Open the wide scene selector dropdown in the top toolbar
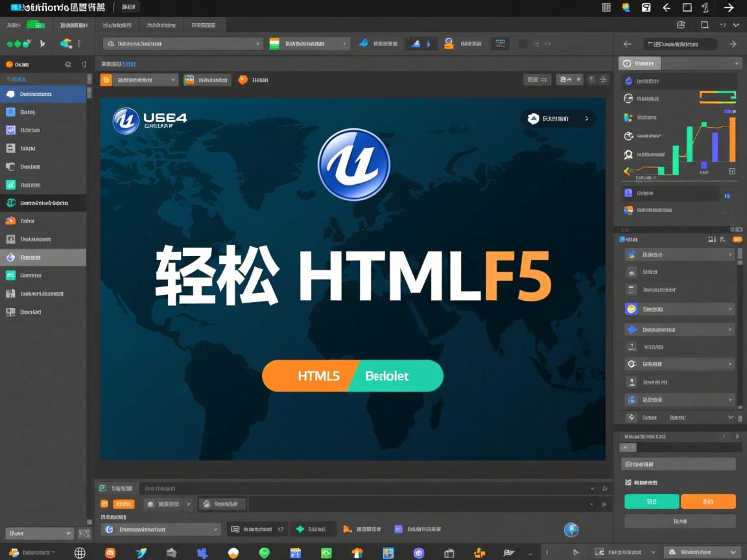 [182, 43]
